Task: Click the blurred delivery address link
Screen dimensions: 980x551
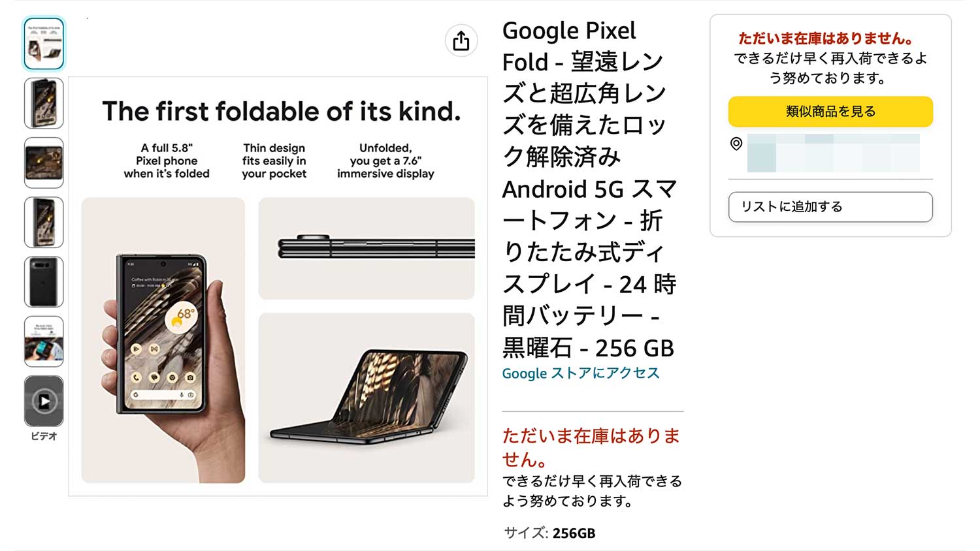Action: tap(833, 153)
